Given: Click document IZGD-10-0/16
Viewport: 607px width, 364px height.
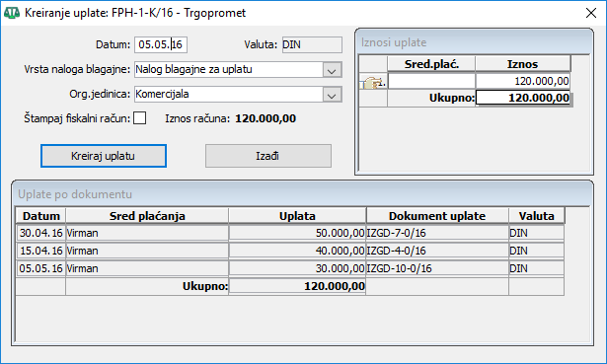Looking at the screenshot, I should 437,268.
